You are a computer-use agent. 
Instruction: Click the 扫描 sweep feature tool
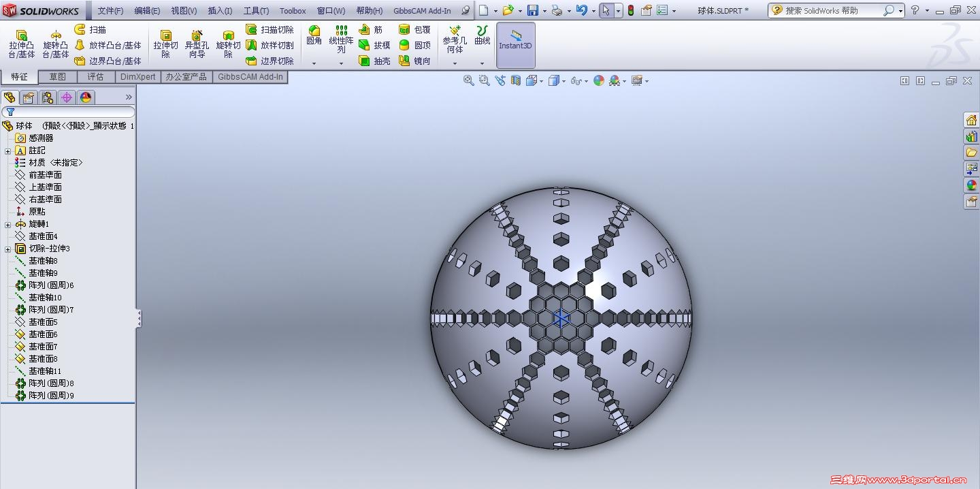click(91, 30)
